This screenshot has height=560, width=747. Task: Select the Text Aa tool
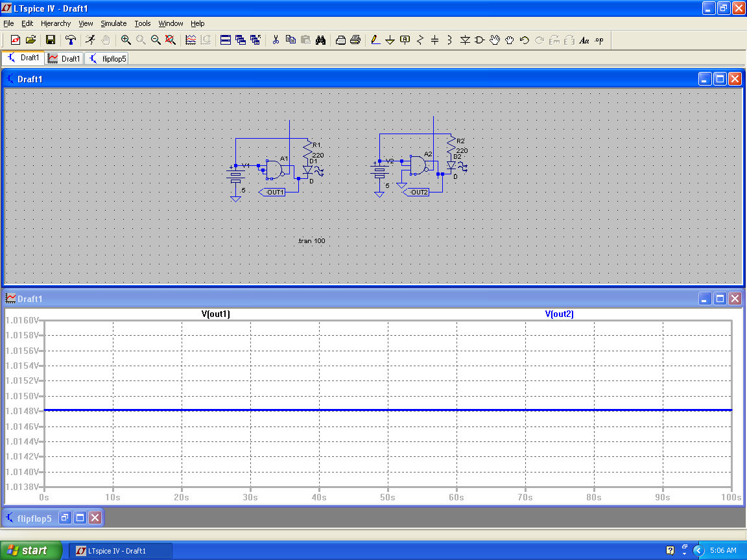point(584,40)
